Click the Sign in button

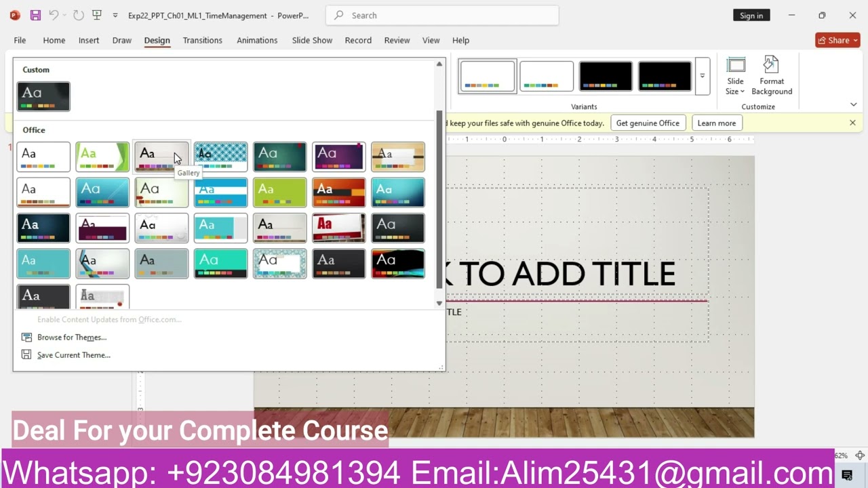[x=751, y=16]
